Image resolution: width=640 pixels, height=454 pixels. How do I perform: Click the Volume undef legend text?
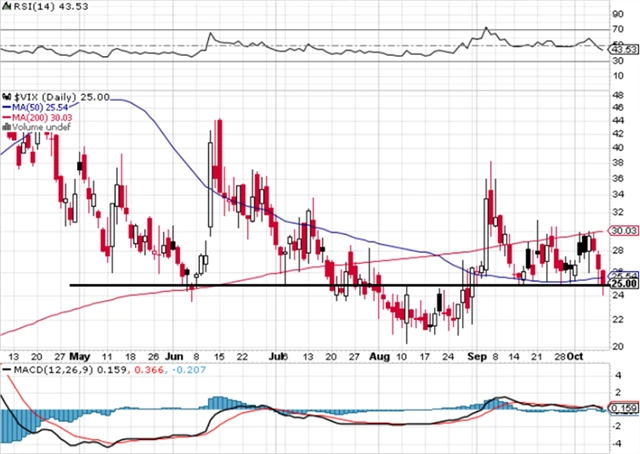(x=36, y=126)
